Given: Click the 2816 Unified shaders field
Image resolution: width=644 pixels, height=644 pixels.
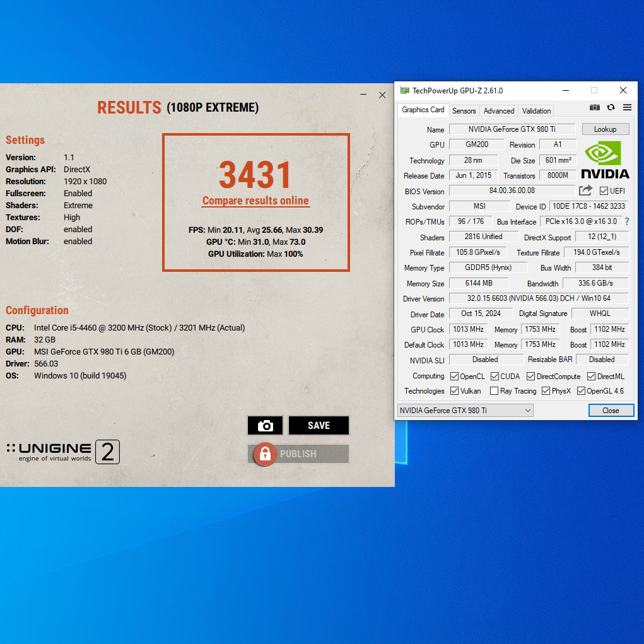Looking at the screenshot, I should [484, 237].
